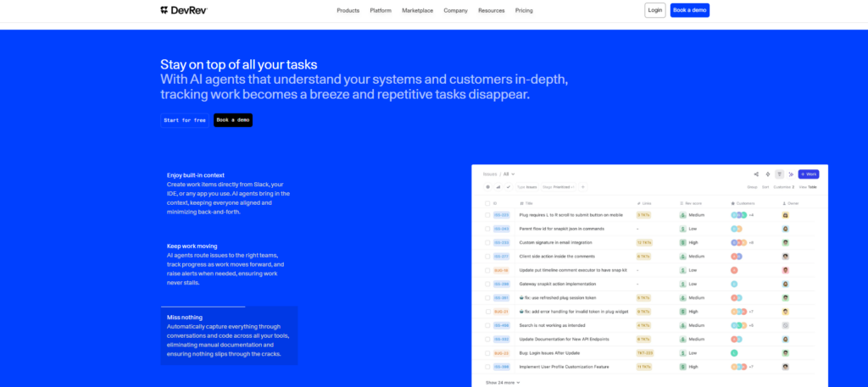Click the Owner column header
The width and height of the screenshot is (868, 387).
tap(791, 203)
